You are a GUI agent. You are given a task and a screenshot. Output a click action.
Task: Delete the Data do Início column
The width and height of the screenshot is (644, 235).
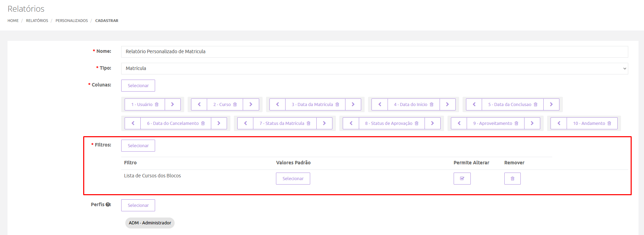click(431, 105)
